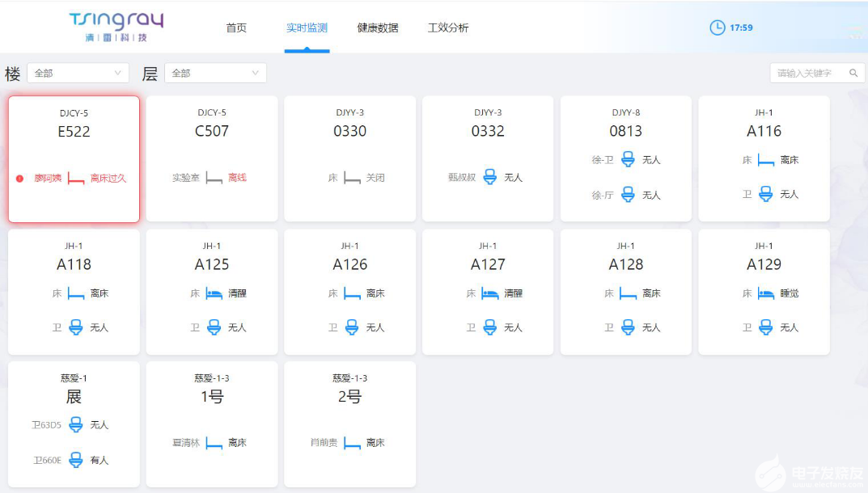868x493 pixels.
Task: Click the awake bed icon in A125 card
Action: (214, 293)
